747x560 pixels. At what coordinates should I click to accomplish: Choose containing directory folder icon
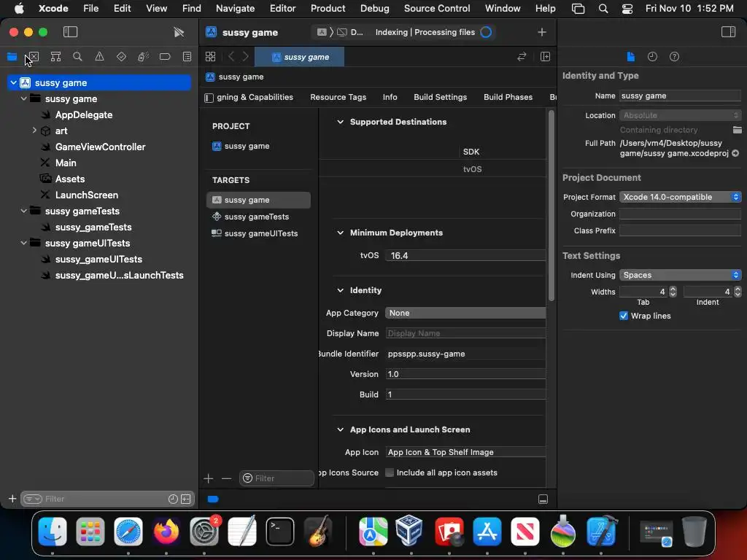click(x=737, y=130)
